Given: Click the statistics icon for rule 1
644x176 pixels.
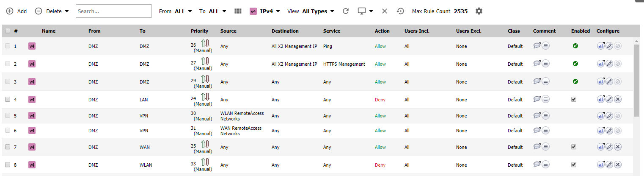Looking at the screenshot, I should [x=601, y=46].
